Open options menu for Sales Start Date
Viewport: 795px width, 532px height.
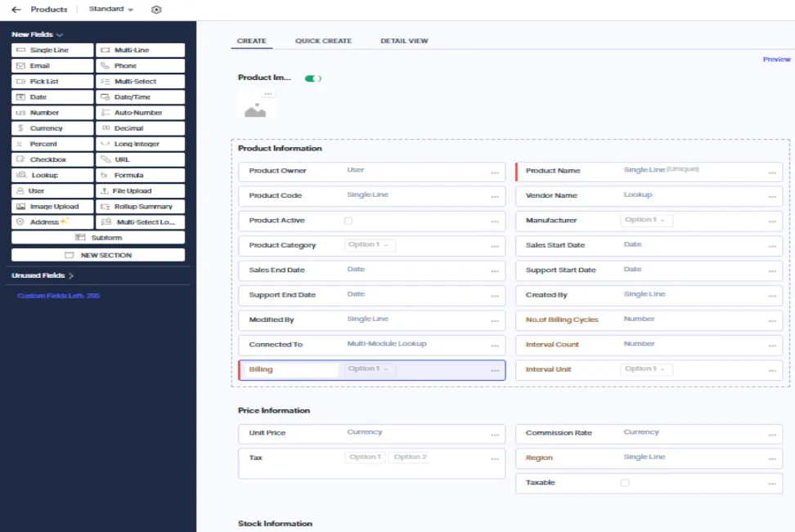(x=771, y=246)
